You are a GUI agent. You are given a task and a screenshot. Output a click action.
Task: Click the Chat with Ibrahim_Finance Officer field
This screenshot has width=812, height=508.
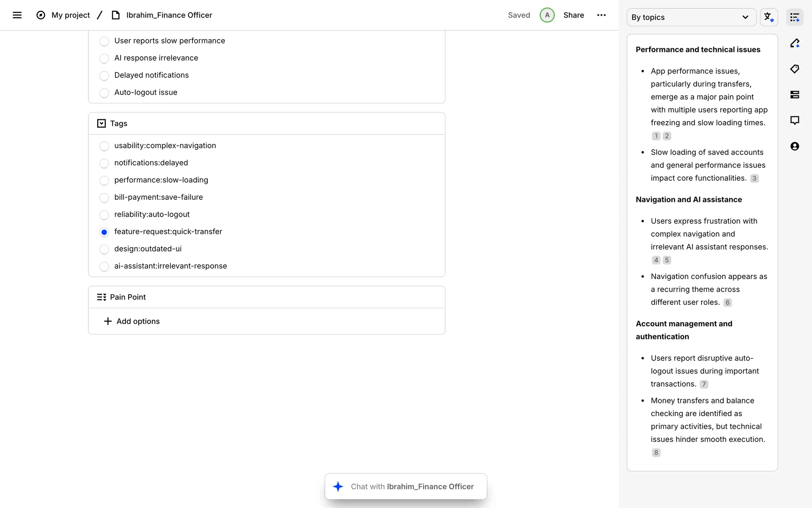411,486
